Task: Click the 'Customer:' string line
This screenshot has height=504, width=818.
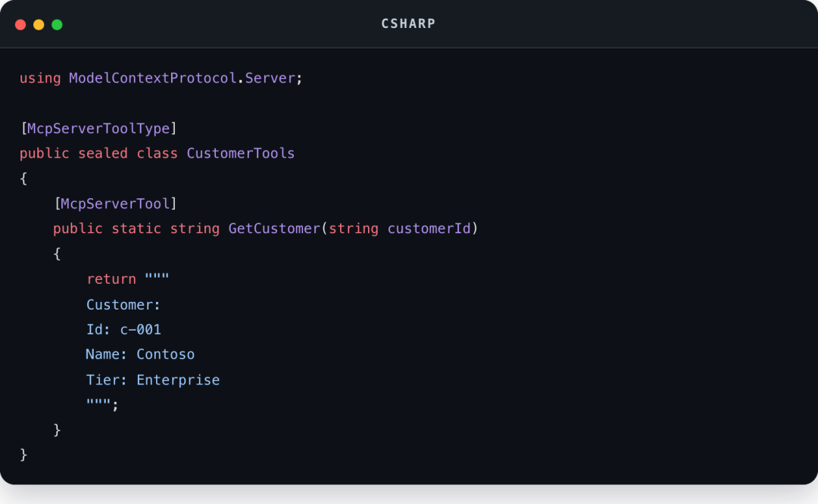Action: coord(123,304)
